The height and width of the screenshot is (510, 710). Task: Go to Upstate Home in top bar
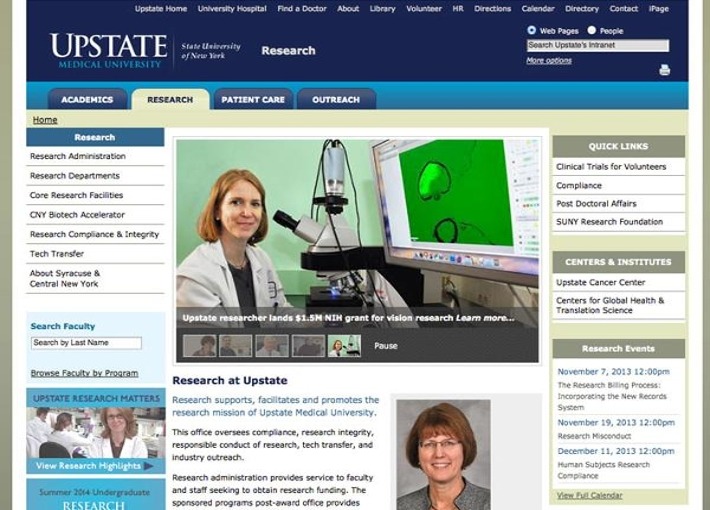pyautogui.click(x=161, y=9)
